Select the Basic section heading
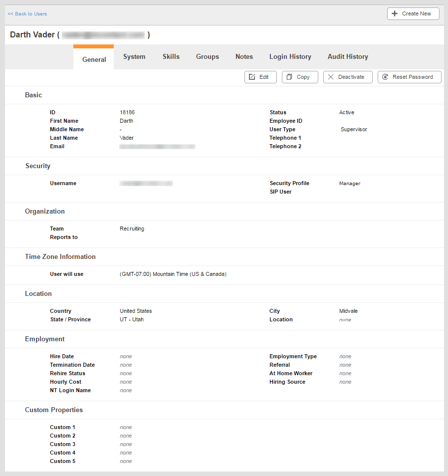448x476 pixels. pyautogui.click(x=33, y=95)
